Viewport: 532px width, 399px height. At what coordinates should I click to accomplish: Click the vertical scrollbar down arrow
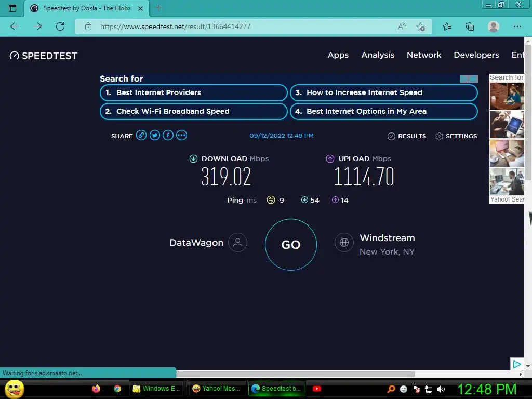pyautogui.click(x=528, y=366)
